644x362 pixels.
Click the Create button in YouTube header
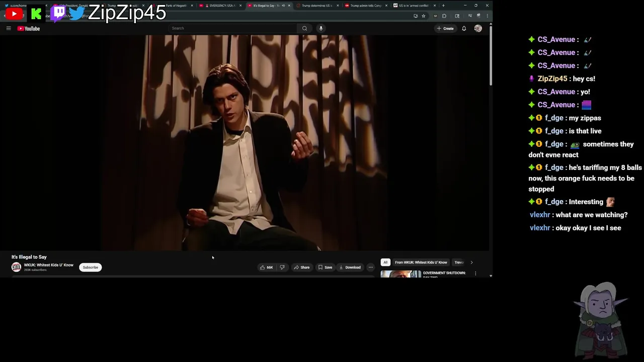click(445, 29)
